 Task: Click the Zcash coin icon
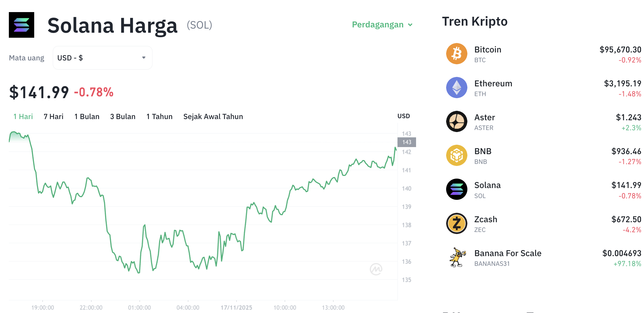[x=456, y=223]
